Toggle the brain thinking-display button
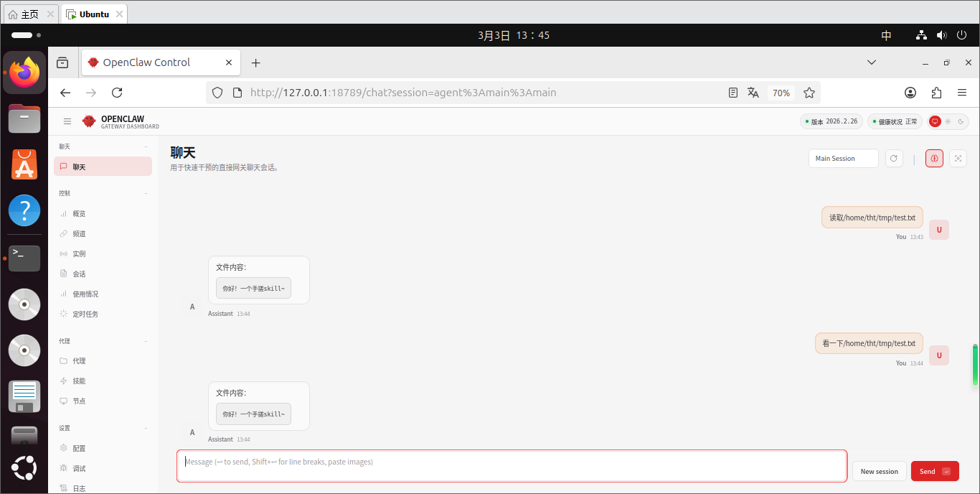The height and width of the screenshot is (494, 980). pyautogui.click(x=934, y=159)
